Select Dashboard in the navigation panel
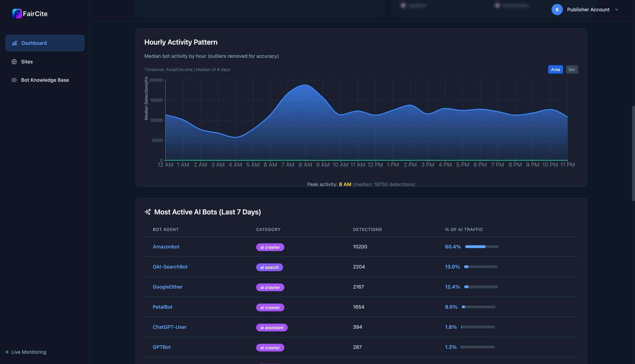 click(34, 43)
